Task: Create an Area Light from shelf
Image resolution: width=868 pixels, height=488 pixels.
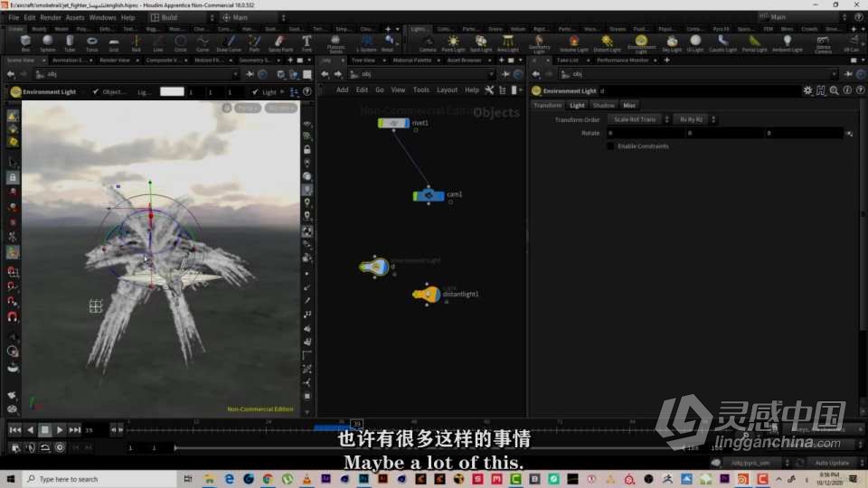Action: [507, 42]
